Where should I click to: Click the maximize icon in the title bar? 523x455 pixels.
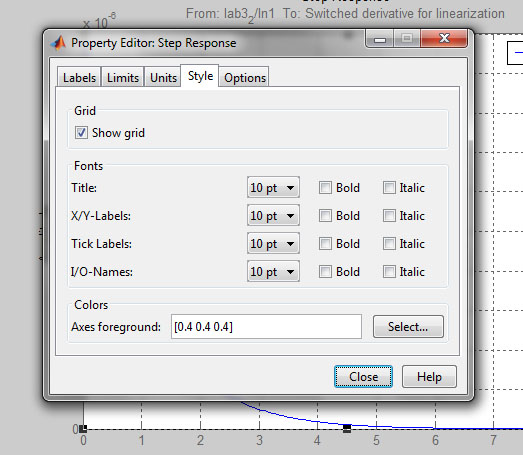point(407,38)
